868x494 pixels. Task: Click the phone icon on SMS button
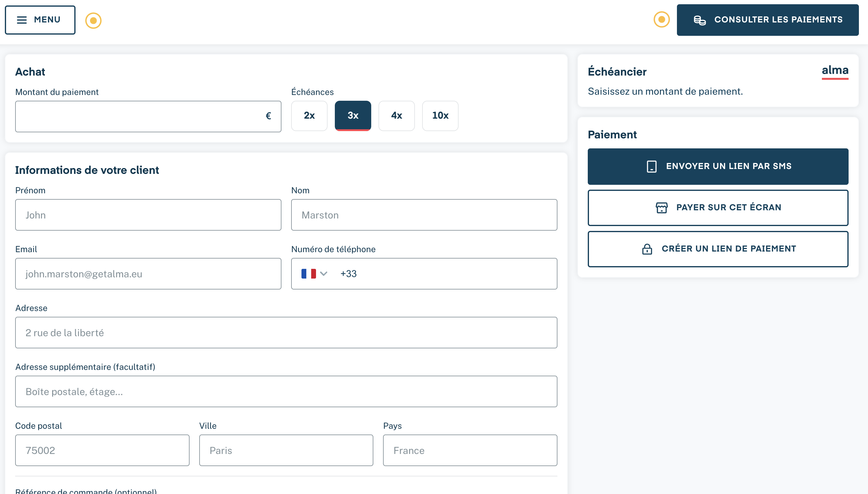(x=652, y=167)
